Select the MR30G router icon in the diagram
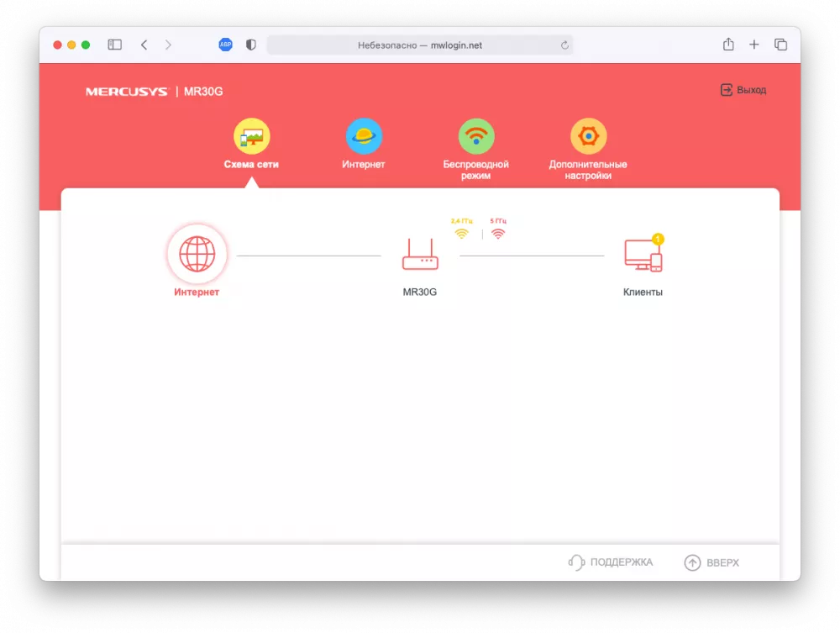Image resolution: width=840 pixels, height=633 pixels. pos(420,254)
